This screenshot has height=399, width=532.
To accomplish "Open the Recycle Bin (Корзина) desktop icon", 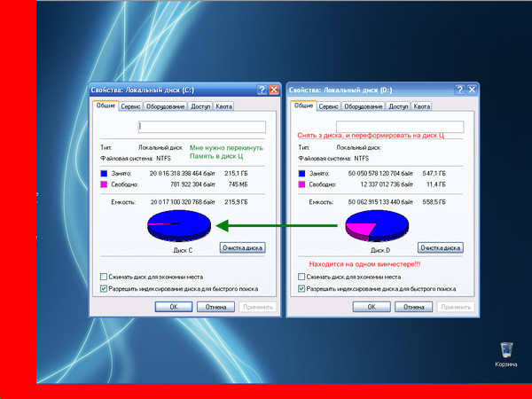I will click(506, 355).
